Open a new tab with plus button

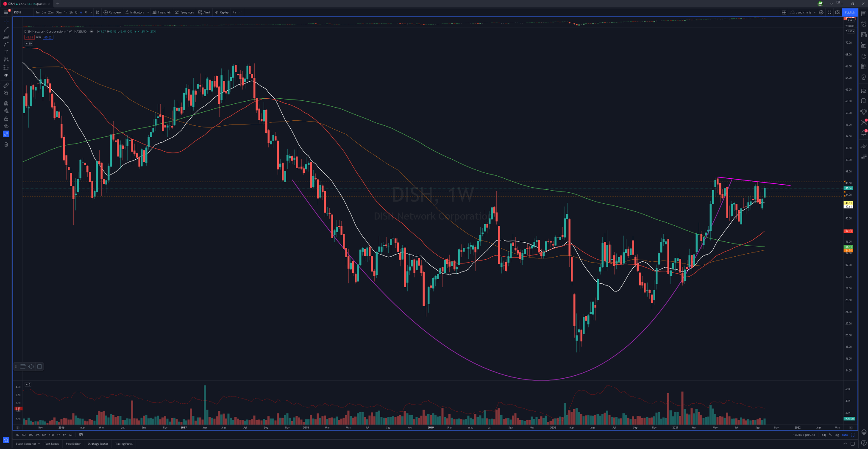click(x=58, y=4)
